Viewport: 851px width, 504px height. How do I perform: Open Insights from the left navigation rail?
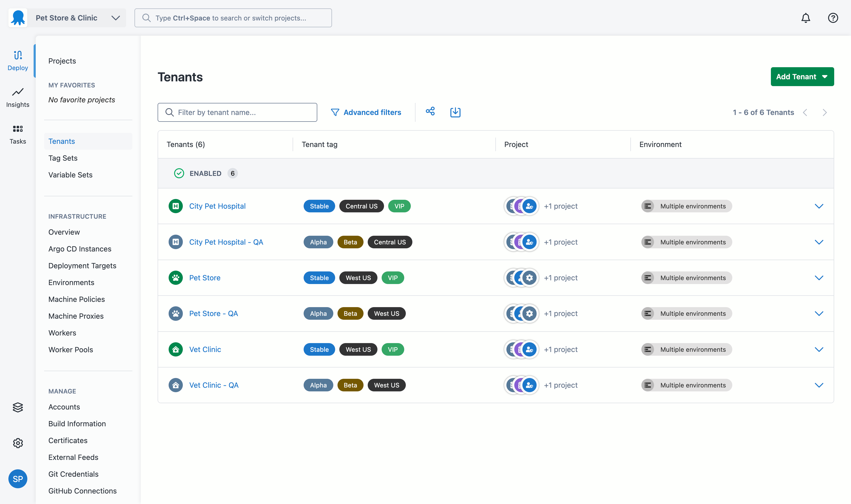click(18, 97)
